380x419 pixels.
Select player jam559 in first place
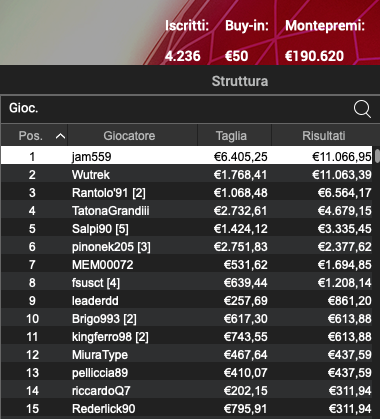tap(187, 156)
